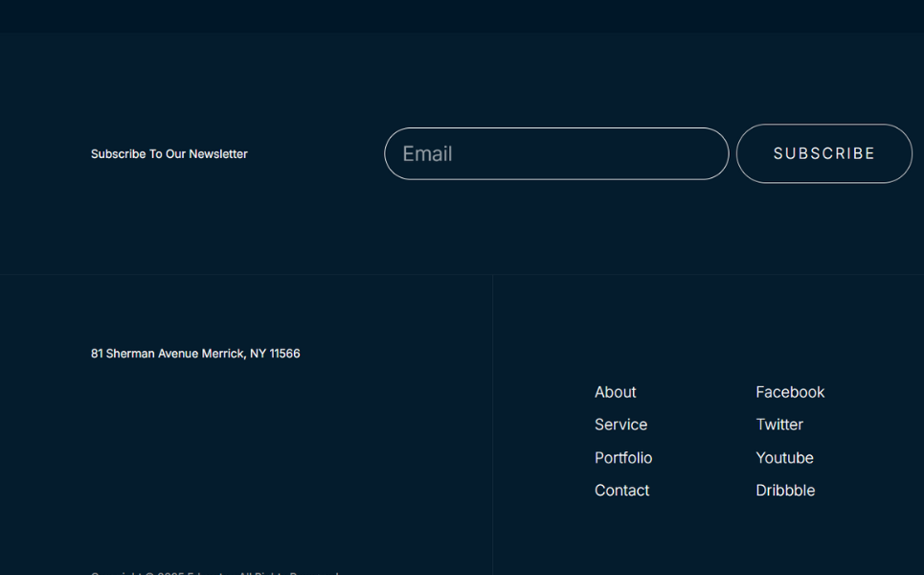Open the About footer link
Screen dimensions: 924x575
coord(615,392)
